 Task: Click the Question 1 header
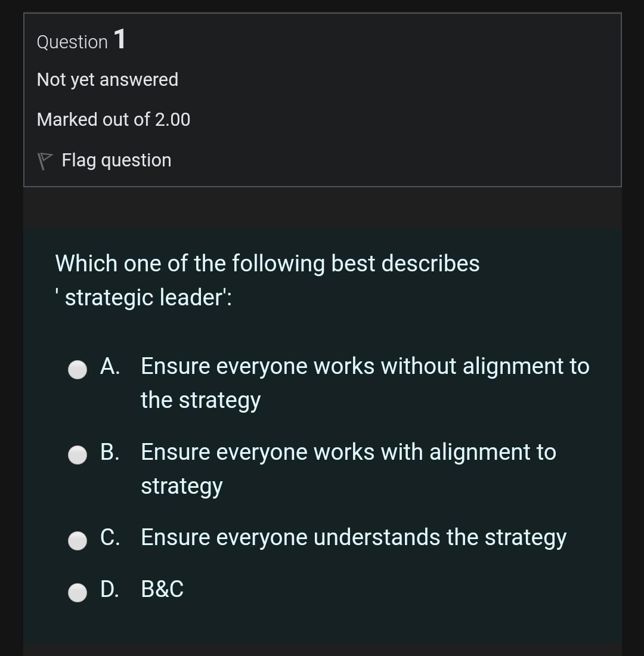pos(80,40)
